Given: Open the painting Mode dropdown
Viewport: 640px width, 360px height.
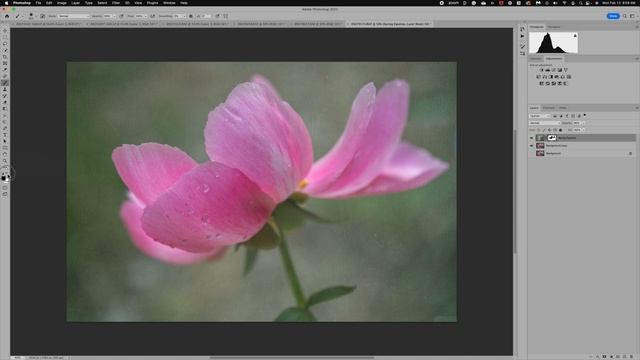Looking at the screenshot, I should coord(73,16).
